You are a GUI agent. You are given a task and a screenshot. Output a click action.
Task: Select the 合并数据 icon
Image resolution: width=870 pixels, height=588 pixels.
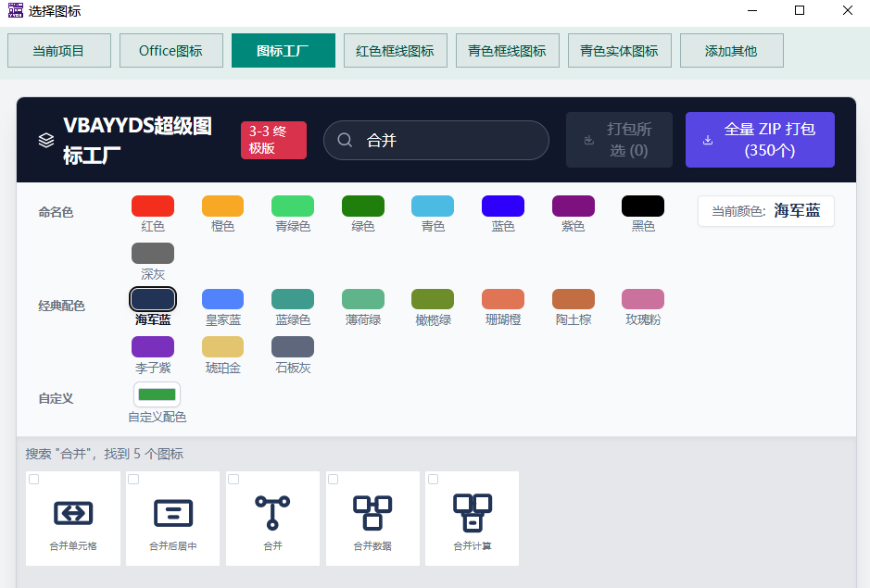click(x=372, y=513)
